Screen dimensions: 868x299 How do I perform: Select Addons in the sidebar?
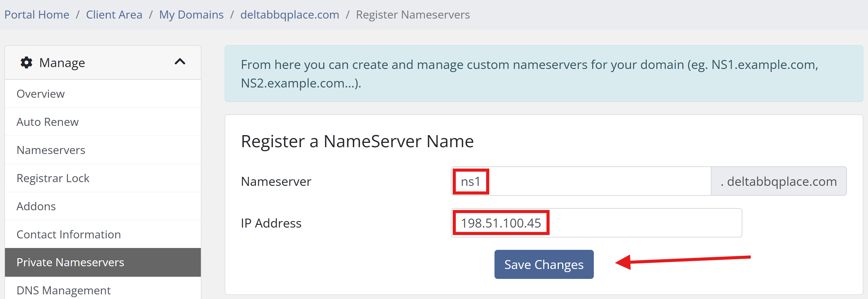point(36,206)
